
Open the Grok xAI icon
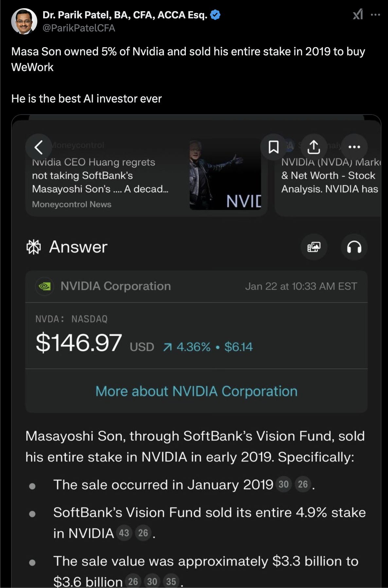point(358,14)
